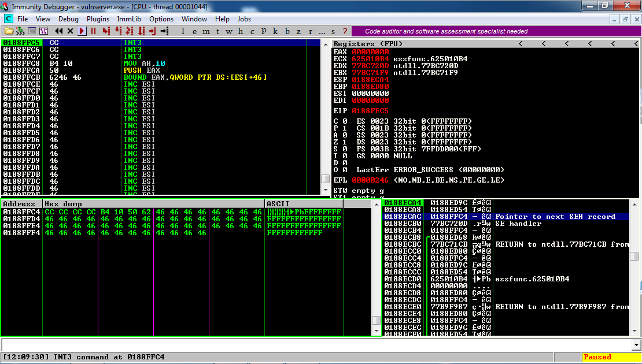
Task: Open the ImmLib menu
Action: tap(128, 19)
